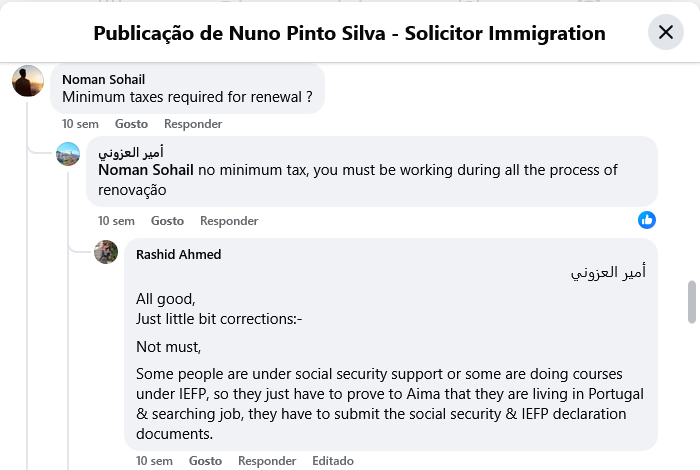Close the publication dialog with X
Screen dimensions: 700x470
665,33
